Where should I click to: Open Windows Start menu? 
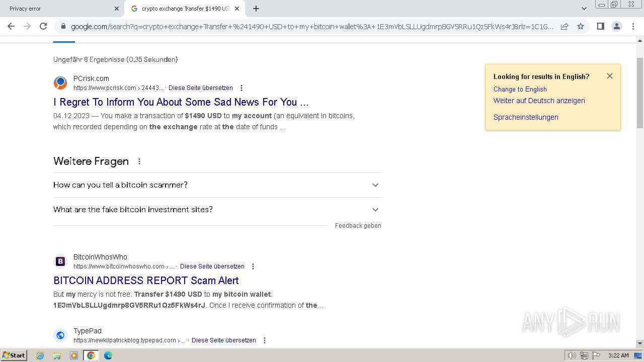pos(14,355)
